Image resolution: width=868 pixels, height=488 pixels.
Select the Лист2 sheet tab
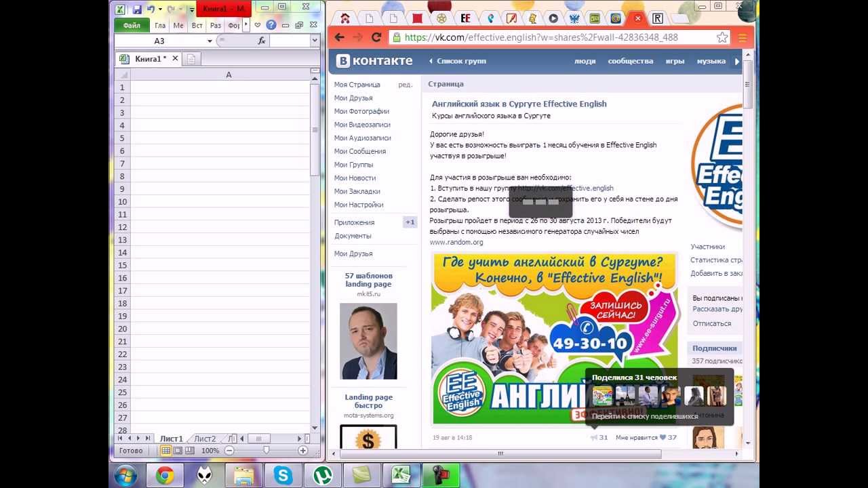coord(204,439)
